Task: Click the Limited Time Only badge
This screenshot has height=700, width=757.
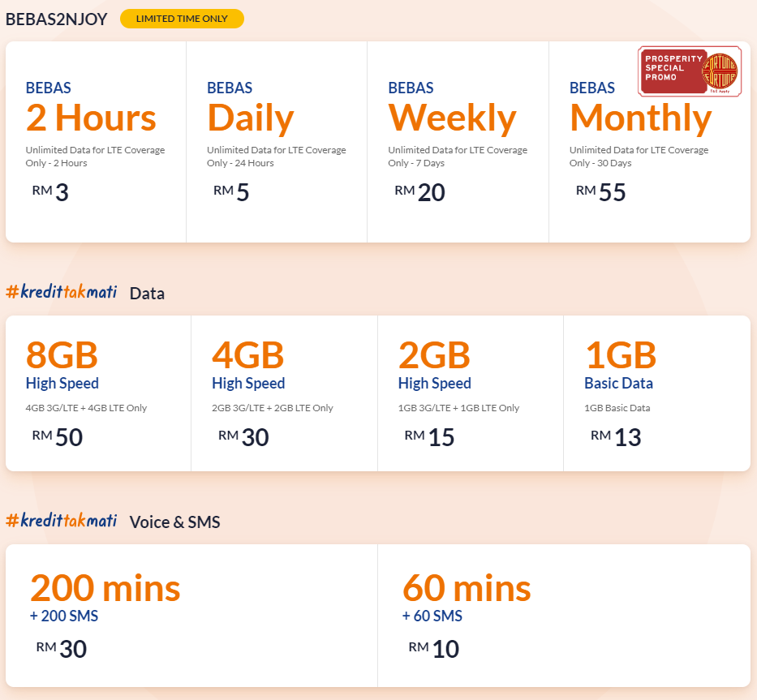Action: (182, 19)
